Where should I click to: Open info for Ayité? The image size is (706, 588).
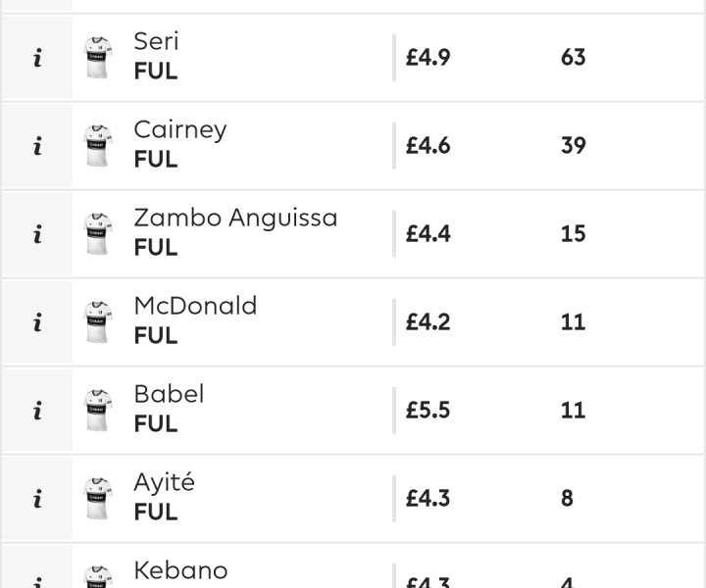click(x=37, y=499)
